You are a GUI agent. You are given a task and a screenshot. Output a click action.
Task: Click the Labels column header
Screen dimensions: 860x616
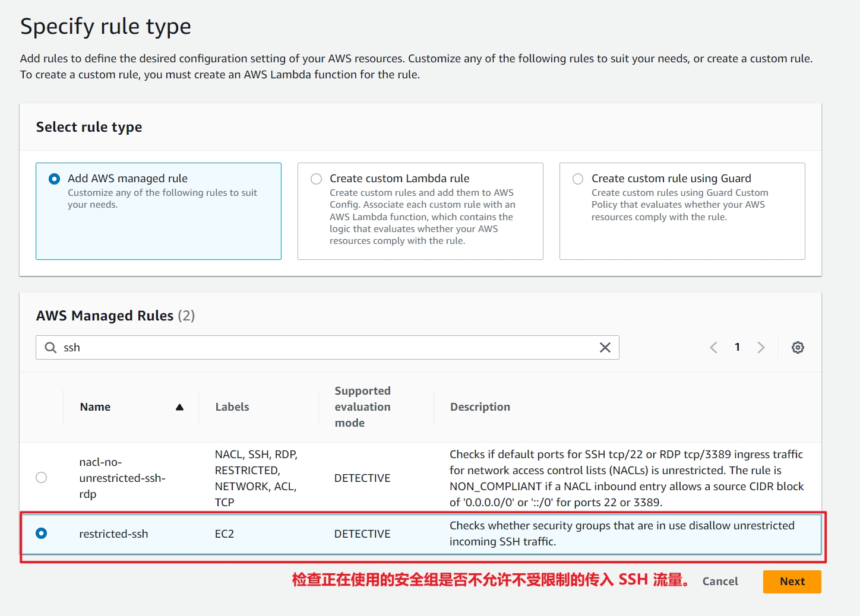[x=232, y=407]
